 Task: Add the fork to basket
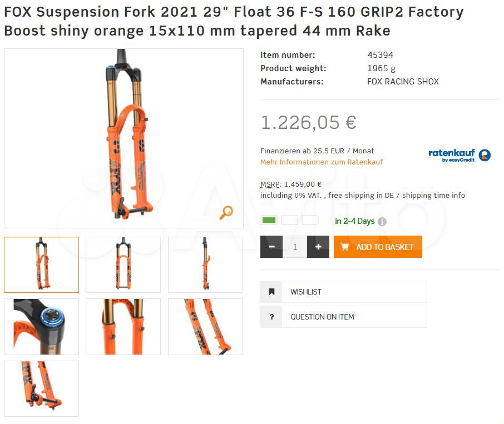click(x=378, y=247)
